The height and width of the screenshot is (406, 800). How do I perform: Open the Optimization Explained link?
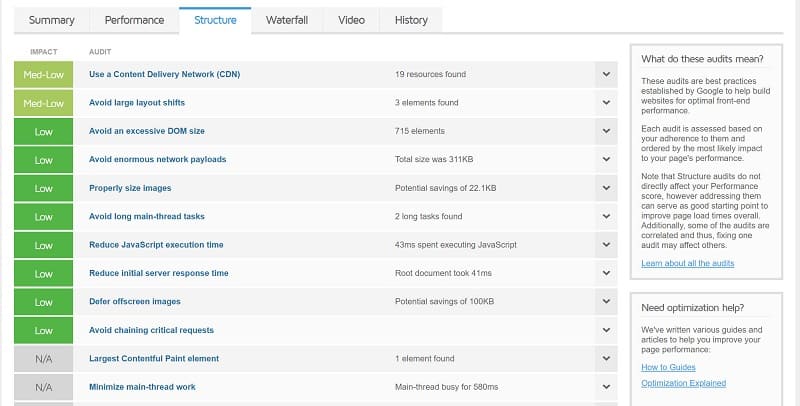click(x=684, y=383)
